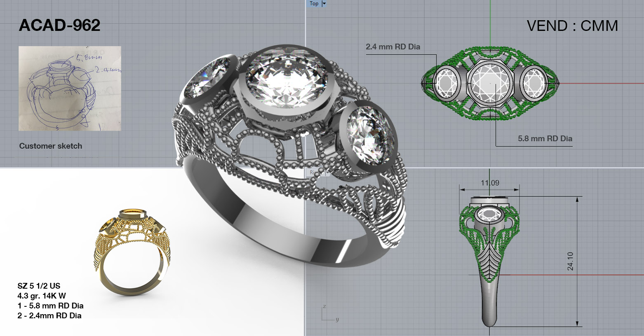Click the 2.4 mm RD Dia callout
The width and height of the screenshot is (644, 336).
coord(393,47)
